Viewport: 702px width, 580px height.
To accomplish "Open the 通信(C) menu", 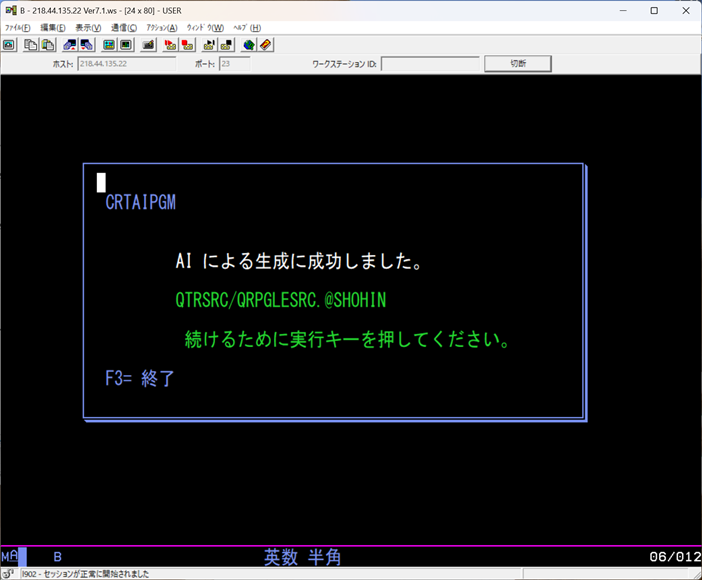I will coord(125,27).
